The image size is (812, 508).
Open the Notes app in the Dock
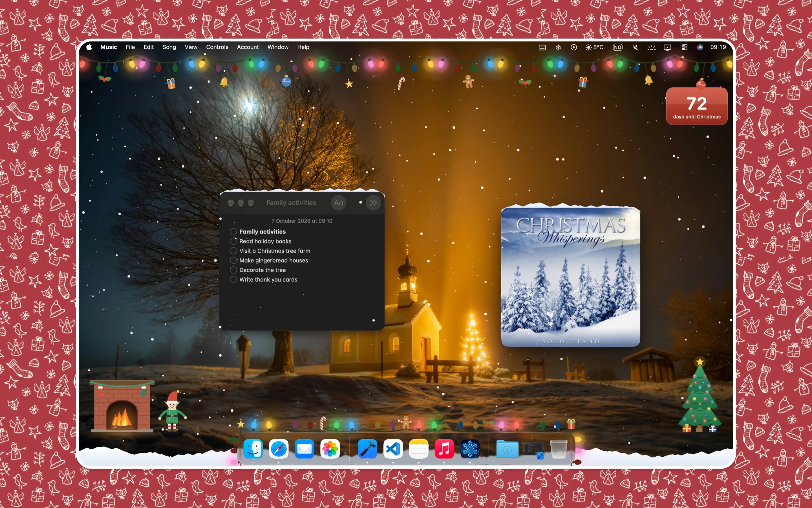(x=419, y=449)
